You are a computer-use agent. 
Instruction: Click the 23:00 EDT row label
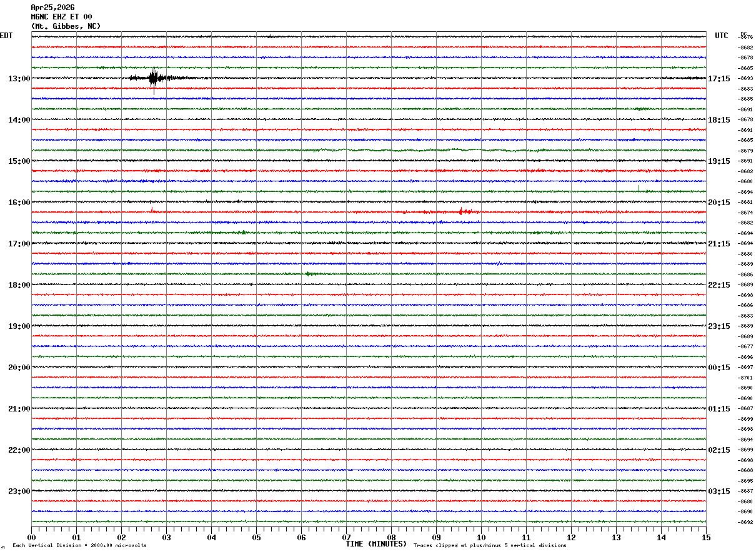coord(19,491)
